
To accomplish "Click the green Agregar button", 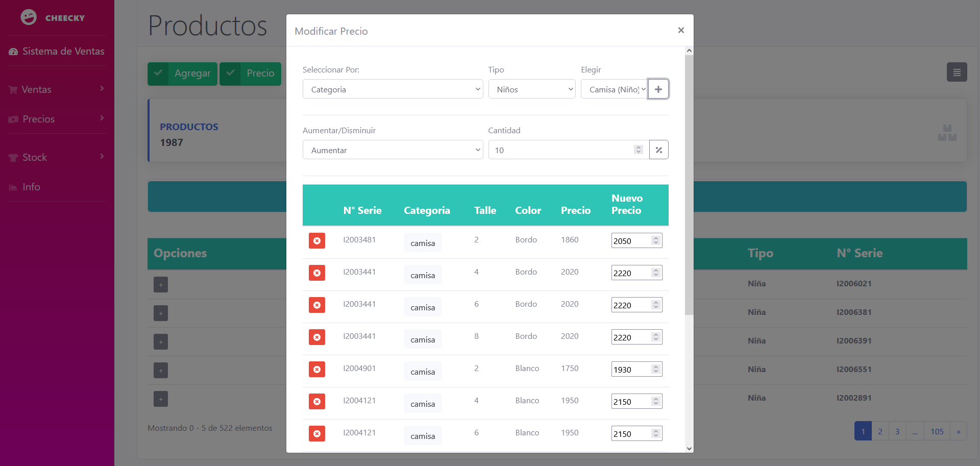I will [x=182, y=73].
